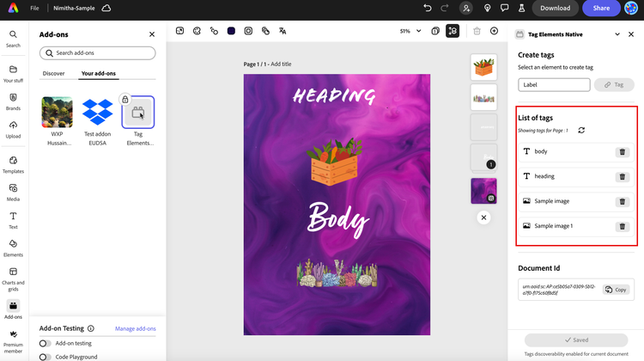644x361 pixels.
Task: Open the theme palette tool
Action: click(x=197, y=31)
